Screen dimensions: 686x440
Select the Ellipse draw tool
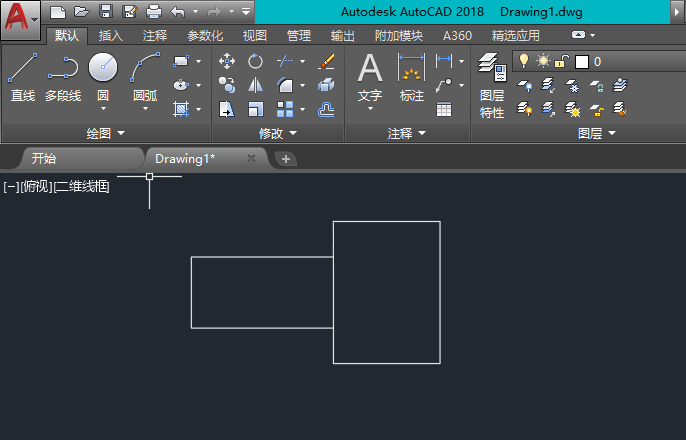[x=181, y=85]
